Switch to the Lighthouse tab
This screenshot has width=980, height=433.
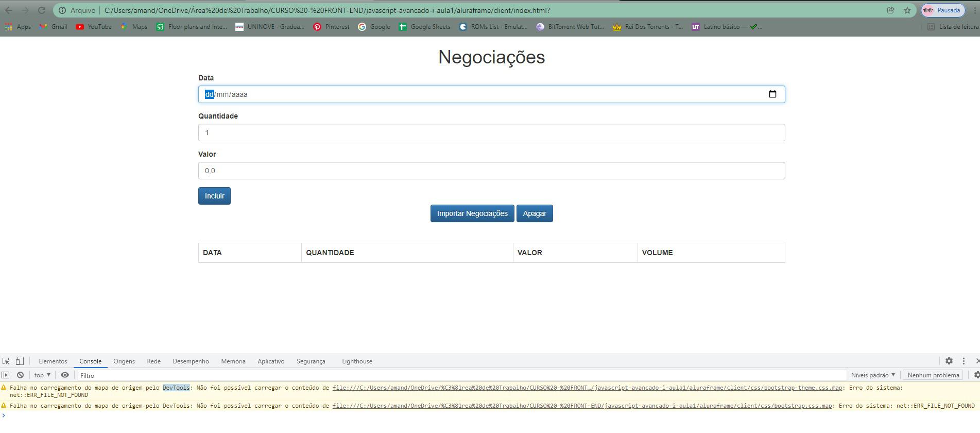(357, 361)
